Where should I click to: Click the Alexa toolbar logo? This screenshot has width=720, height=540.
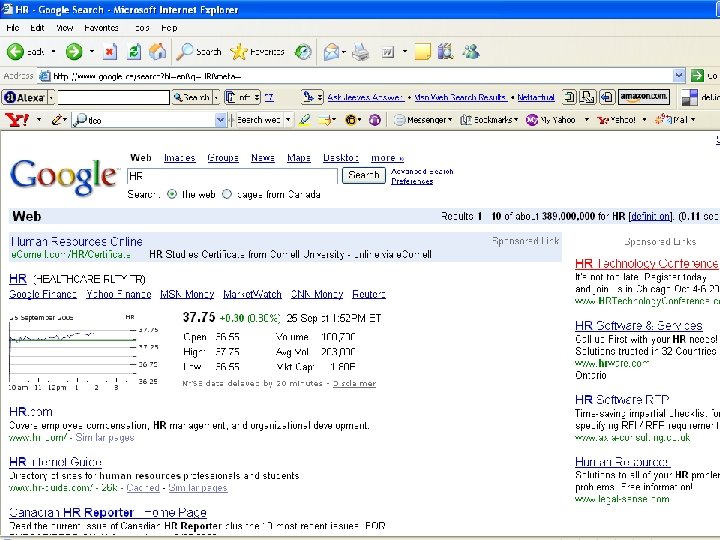tap(24, 97)
